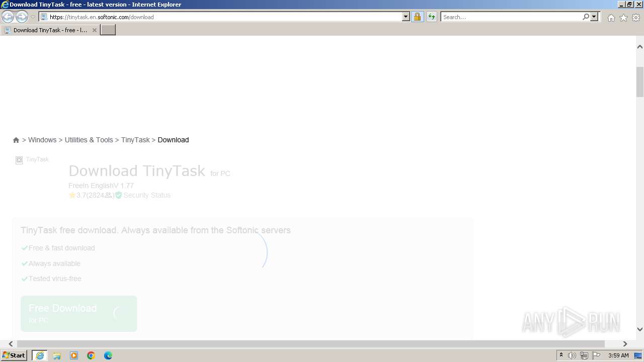Show hidden system tray icons
Viewport: 644px width, 362px height.
[x=561, y=355]
